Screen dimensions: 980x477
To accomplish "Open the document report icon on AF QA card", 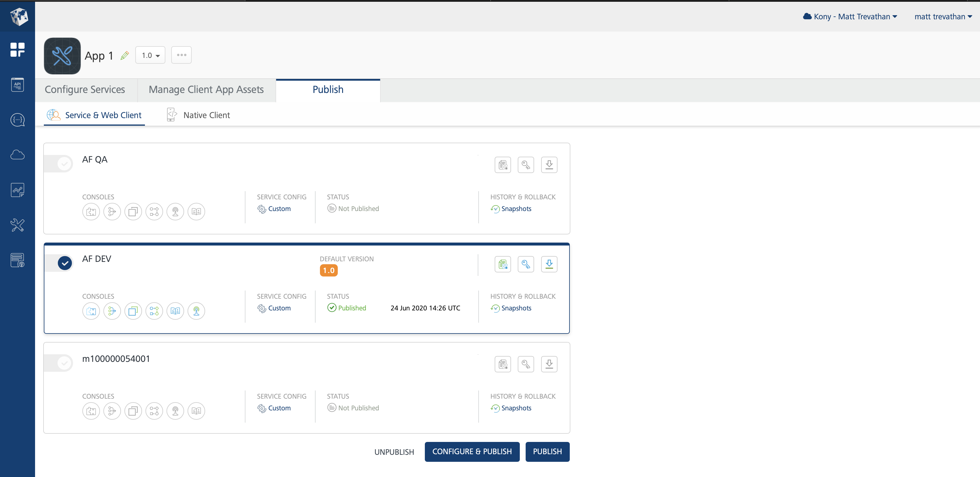I will tap(503, 165).
